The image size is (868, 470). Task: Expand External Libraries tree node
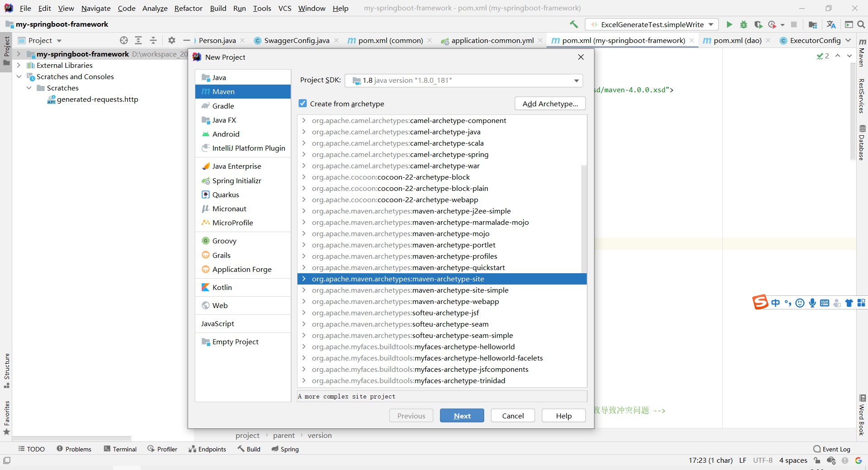click(19, 65)
